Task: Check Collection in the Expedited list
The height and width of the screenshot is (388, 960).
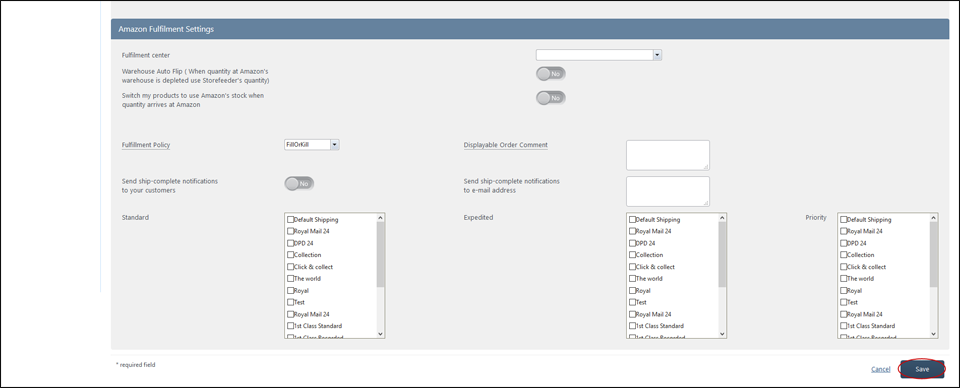Action: click(632, 255)
